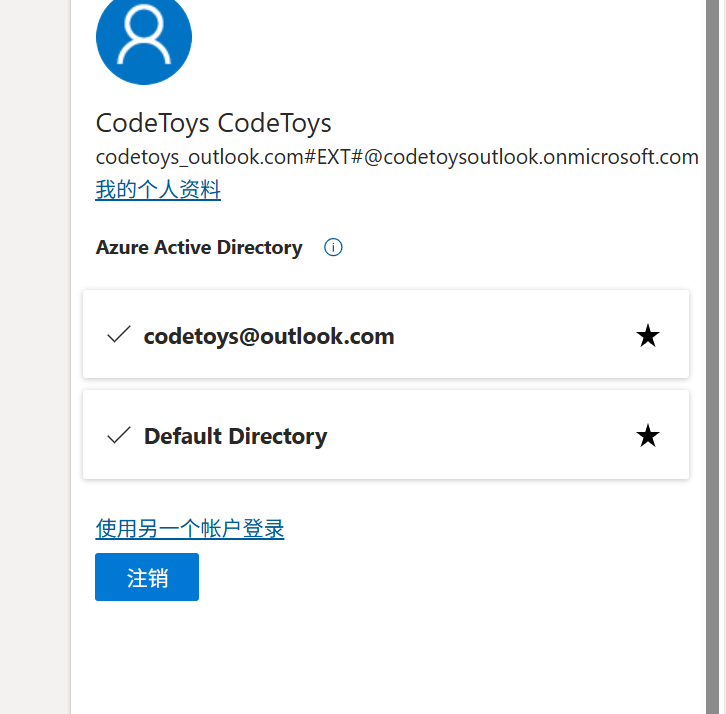Click the checkmark beside codetoys@outlook.com

pyautogui.click(x=119, y=334)
